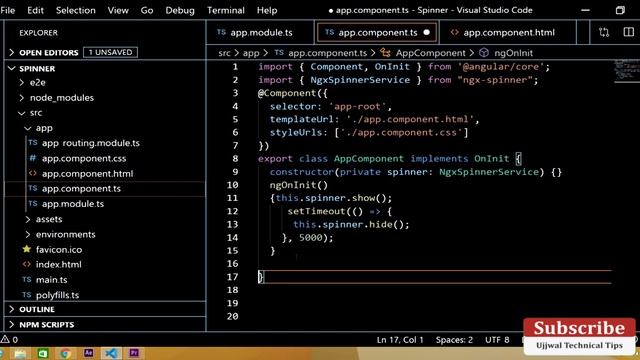
Task: Click the app breadcrumb segment
Action: coord(251,53)
